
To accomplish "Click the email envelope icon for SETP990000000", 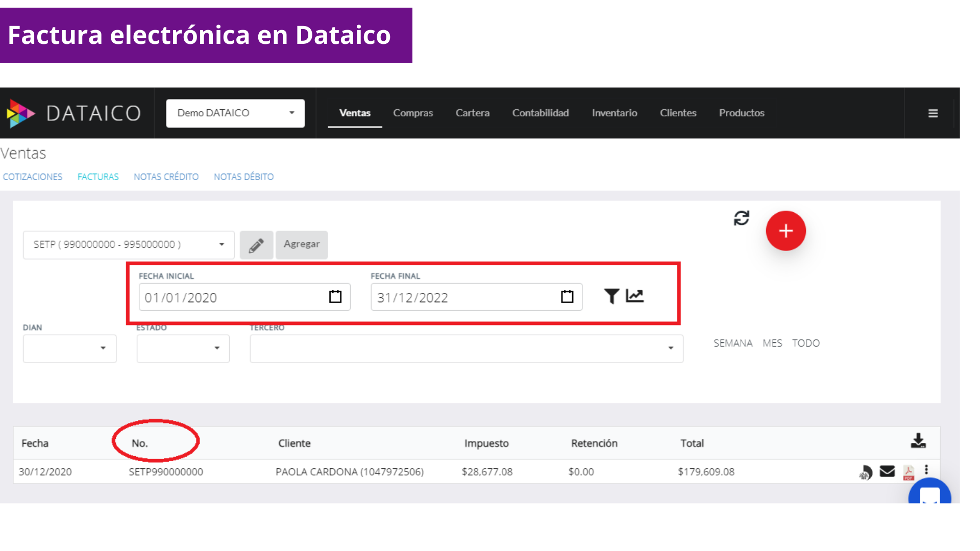I will click(887, 471).
